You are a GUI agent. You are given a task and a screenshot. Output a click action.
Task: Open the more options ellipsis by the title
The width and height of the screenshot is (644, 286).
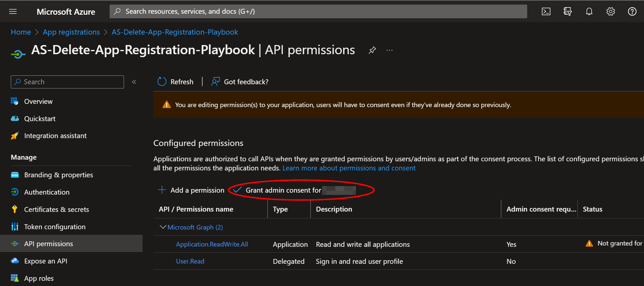389,50
